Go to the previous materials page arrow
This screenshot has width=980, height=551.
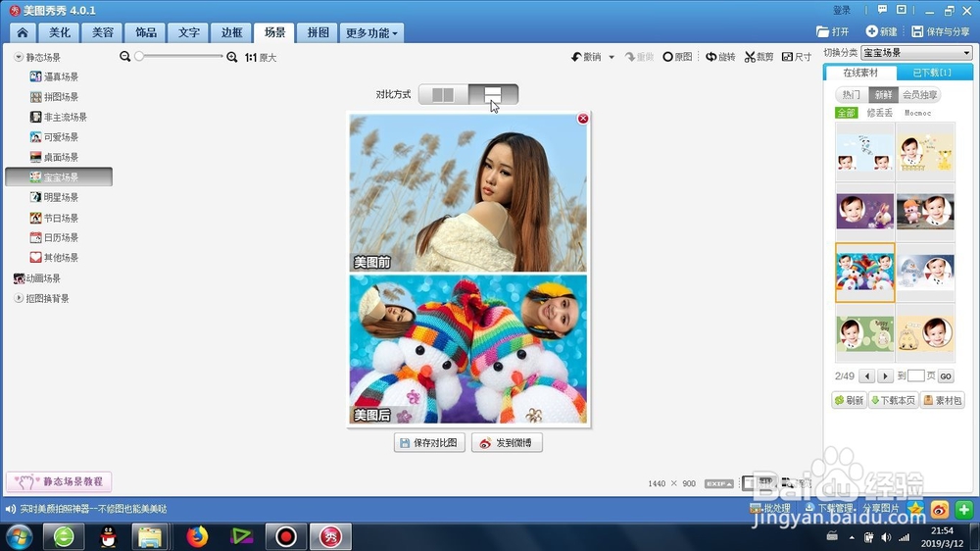point(866,376)
